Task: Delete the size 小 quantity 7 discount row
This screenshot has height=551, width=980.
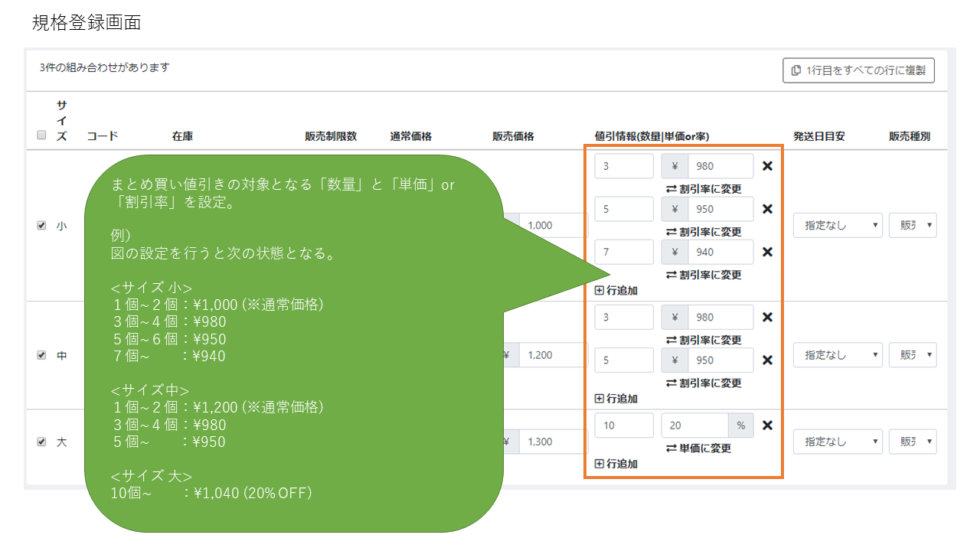Action: pos(767,252)
